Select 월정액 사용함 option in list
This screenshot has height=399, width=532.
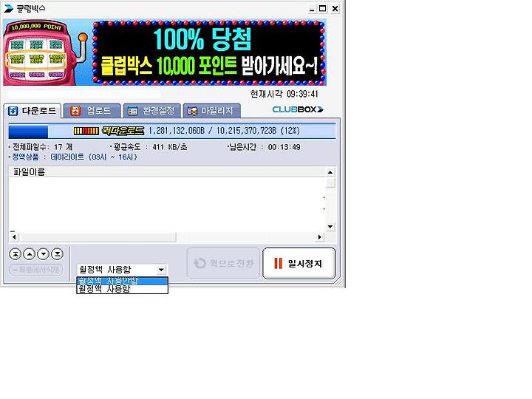pos(123,289)
